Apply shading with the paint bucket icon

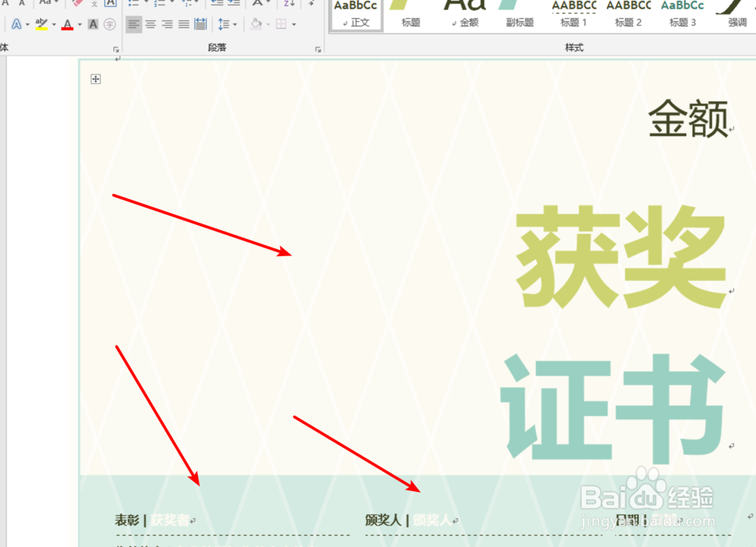(x=255, y=23)
